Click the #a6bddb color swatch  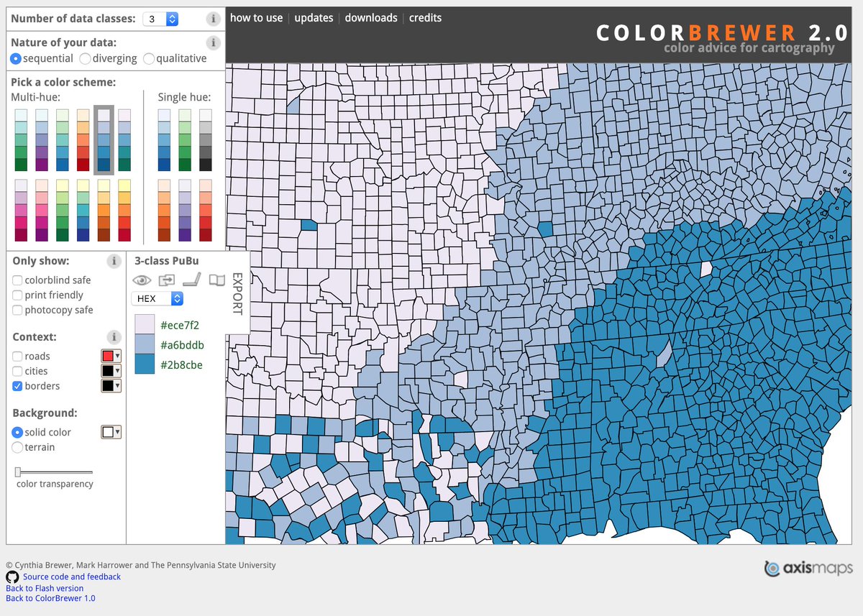(x=145, y=344)
